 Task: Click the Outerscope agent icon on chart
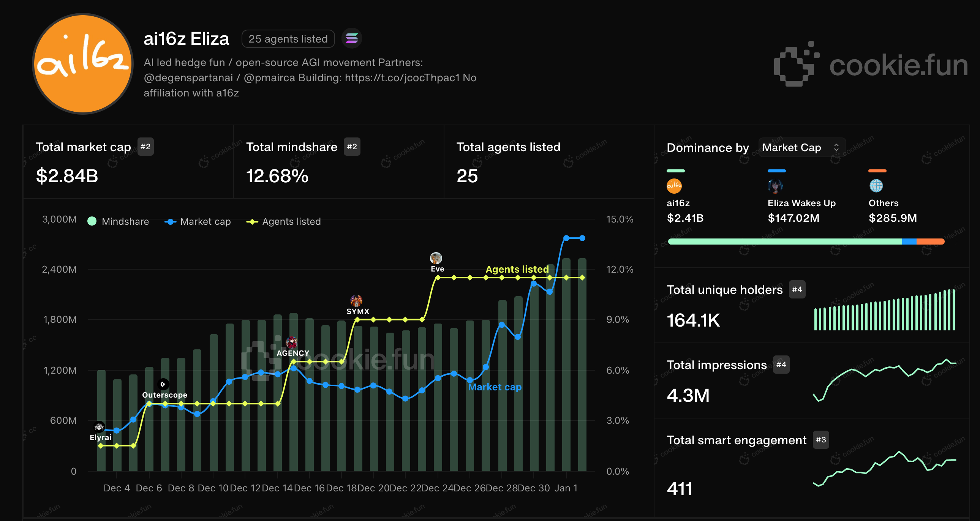pos(163,384)
